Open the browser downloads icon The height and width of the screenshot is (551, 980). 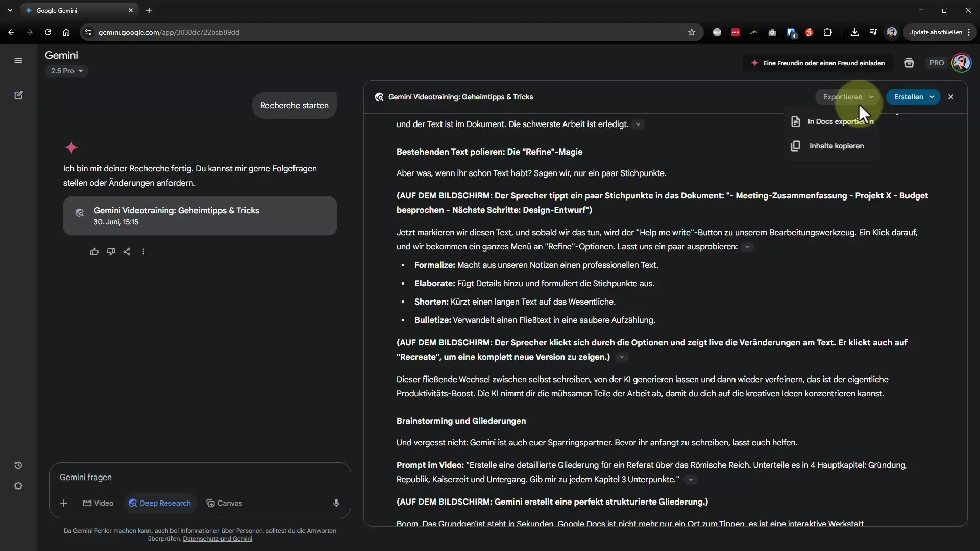coord(855,32)
